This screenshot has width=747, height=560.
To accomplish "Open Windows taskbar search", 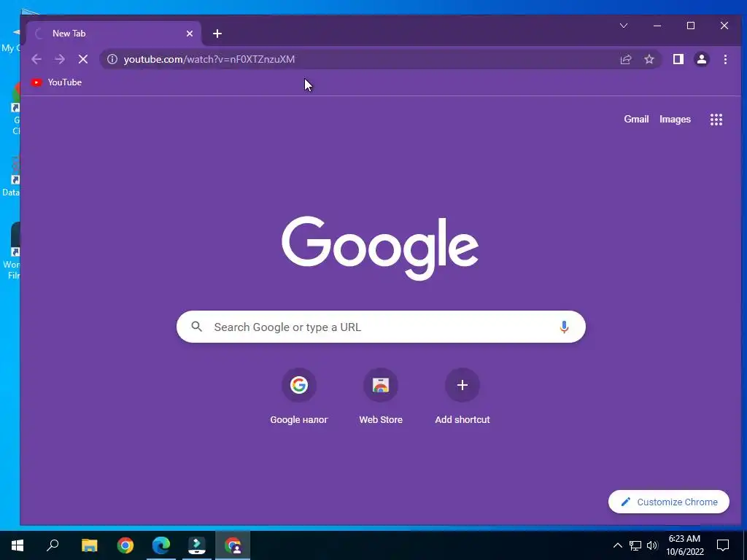I will 53,545.
